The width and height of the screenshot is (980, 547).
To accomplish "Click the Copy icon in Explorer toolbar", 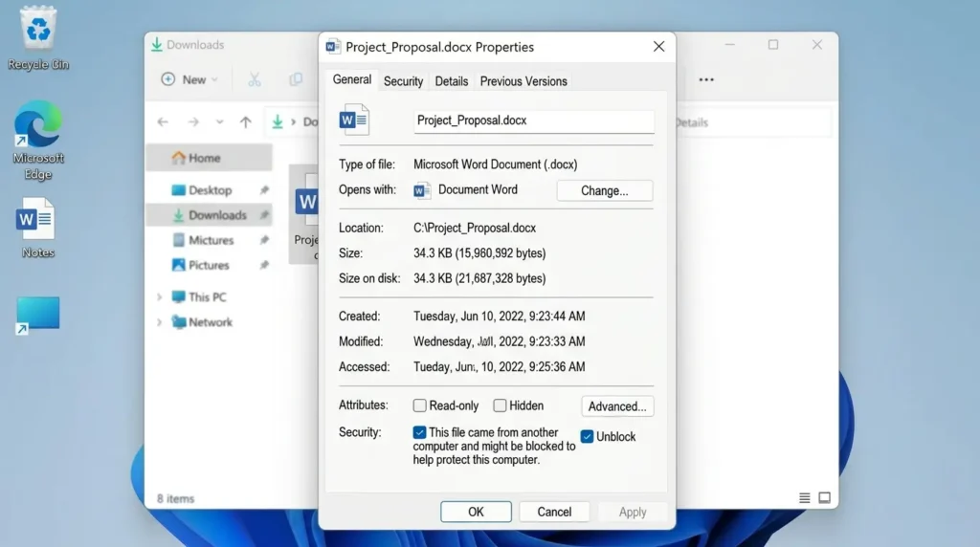I will pos(296,79).
